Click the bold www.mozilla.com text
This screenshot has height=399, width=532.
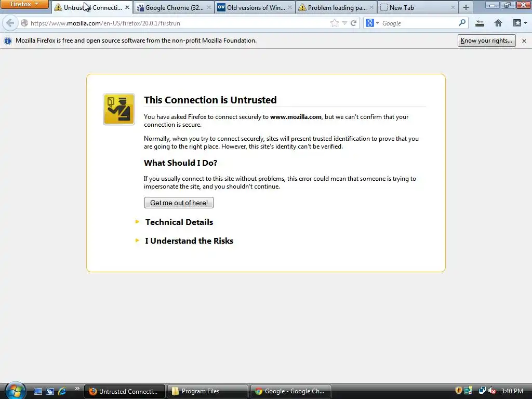click(x=296, y=117)
